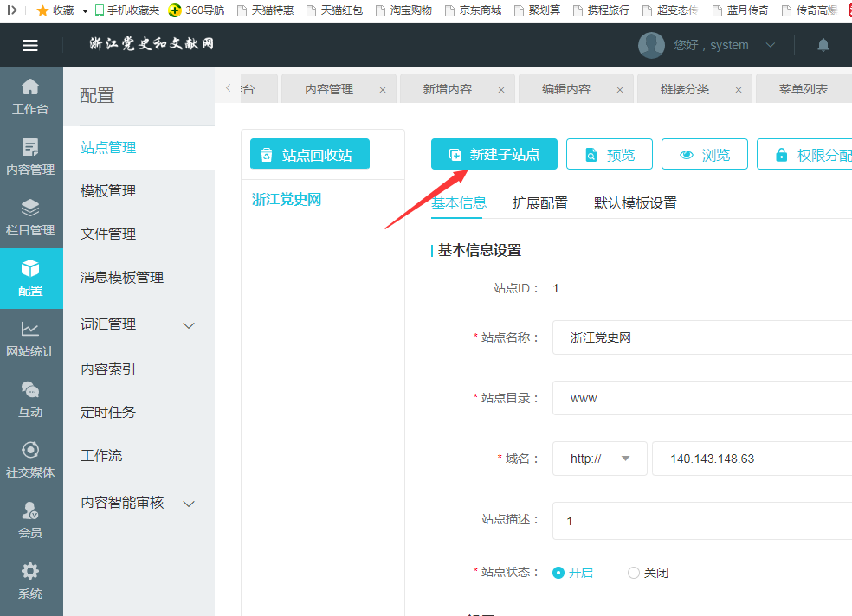The image size is (852, 616).
Task: Switch to the 扩展配置 tab
Action: 540,203
